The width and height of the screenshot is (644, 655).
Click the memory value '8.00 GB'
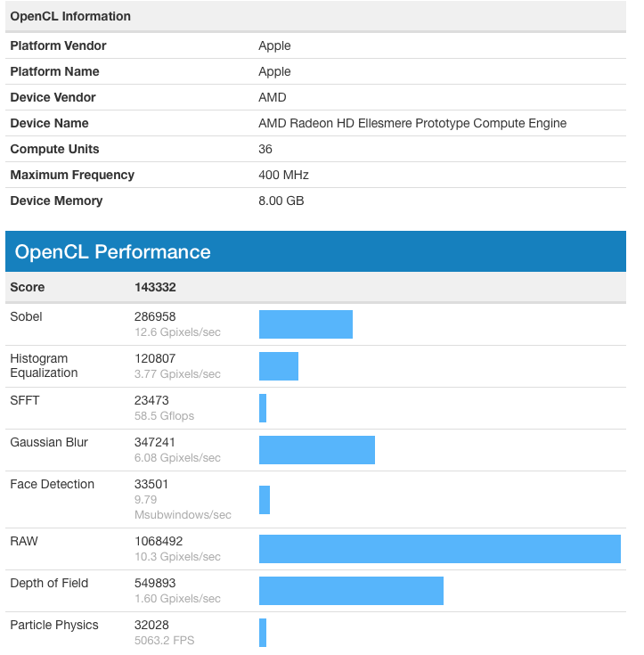pos(281,201)
